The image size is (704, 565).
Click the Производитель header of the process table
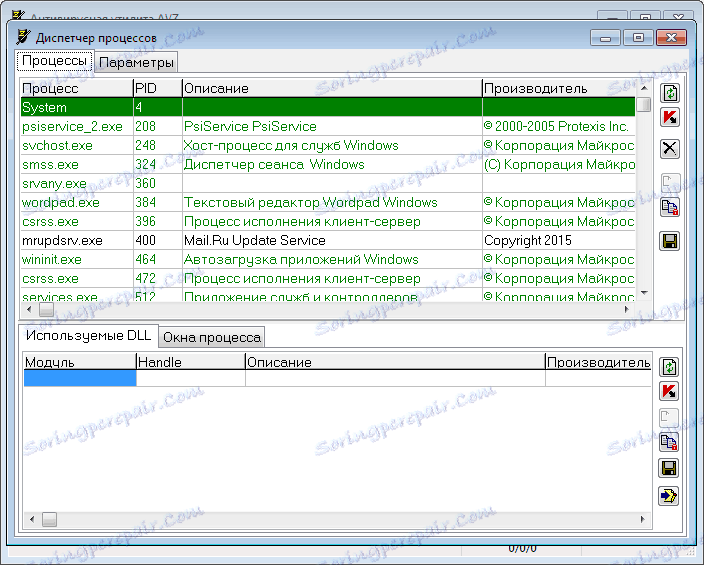point(559,88)
